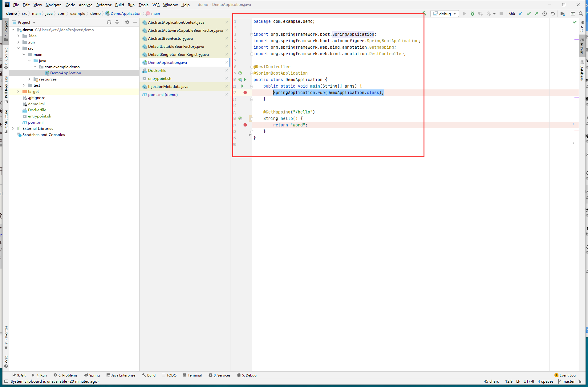
Task: Toggle breakpoint on return "word" line
Action: [245, 125]
